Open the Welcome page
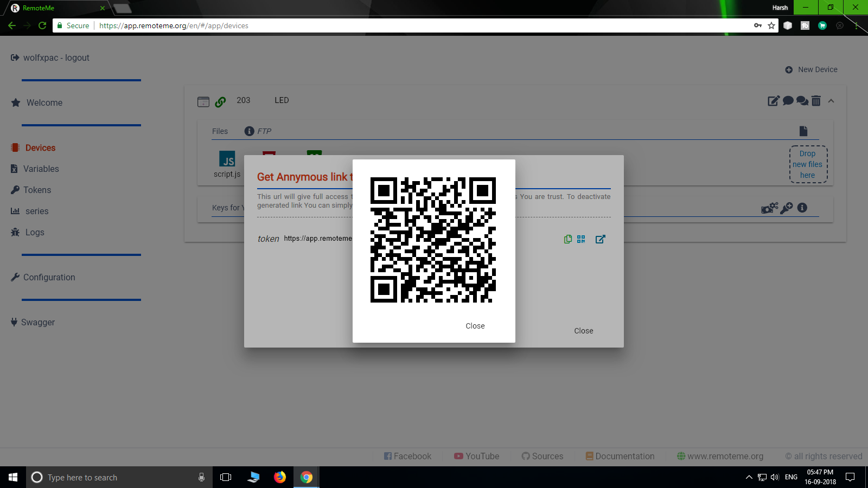The height and width of the screenshot is (488, 868). click(x=37, y=102)
